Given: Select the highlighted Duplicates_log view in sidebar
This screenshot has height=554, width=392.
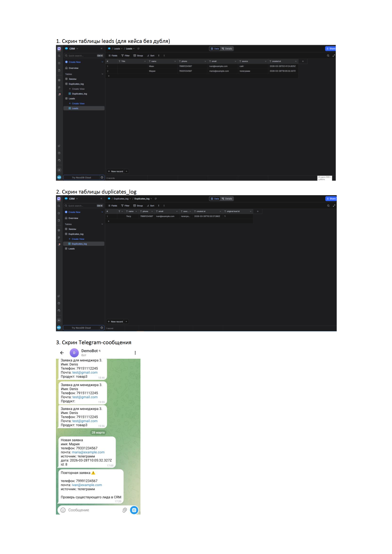Looking at the screenshot, I should click(x=84, y=244).
